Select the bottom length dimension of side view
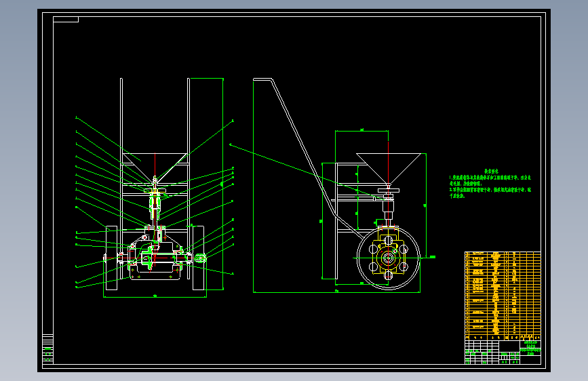This screenshot has width=588, height=381. (336, 292)
